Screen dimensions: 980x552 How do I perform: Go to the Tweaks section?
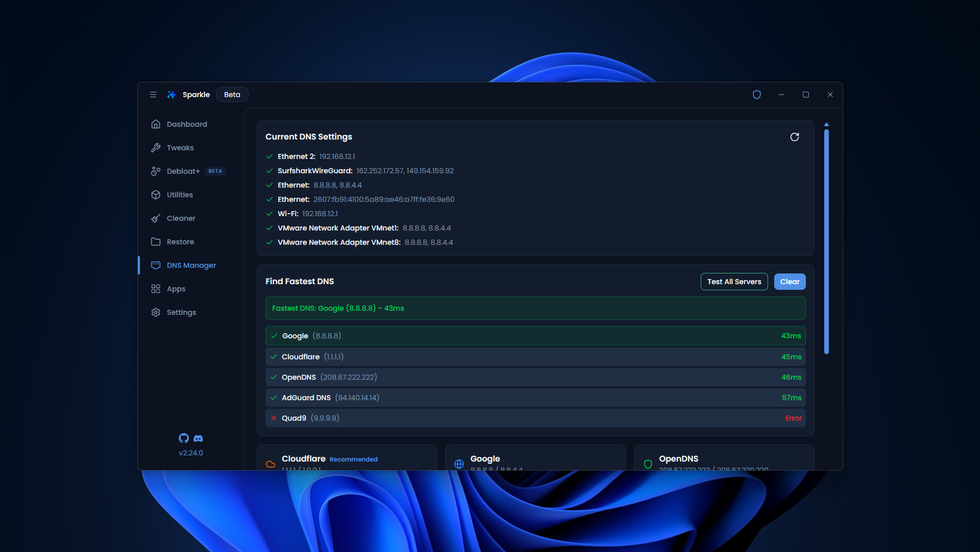180,148
